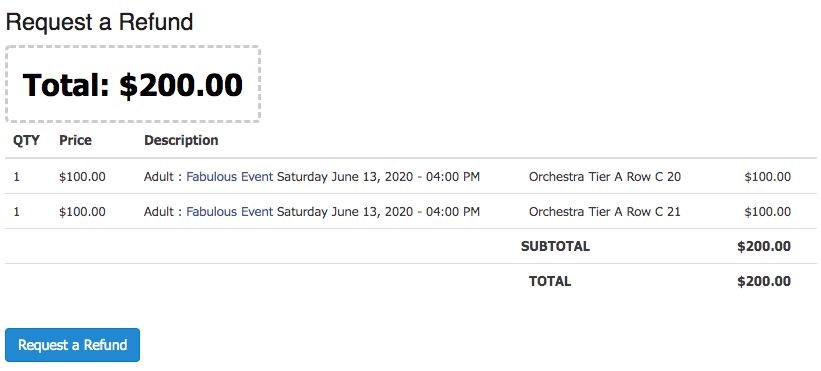The image size is (821, 371).
Task: Select Orchestra Tier A Row C 21 text
Action: click(x=605, y=212)
